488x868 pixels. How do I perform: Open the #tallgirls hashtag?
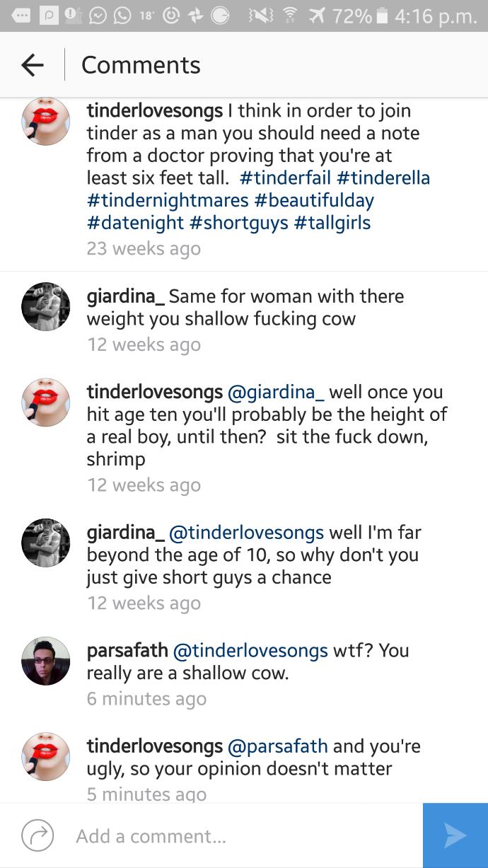[332, 223]
